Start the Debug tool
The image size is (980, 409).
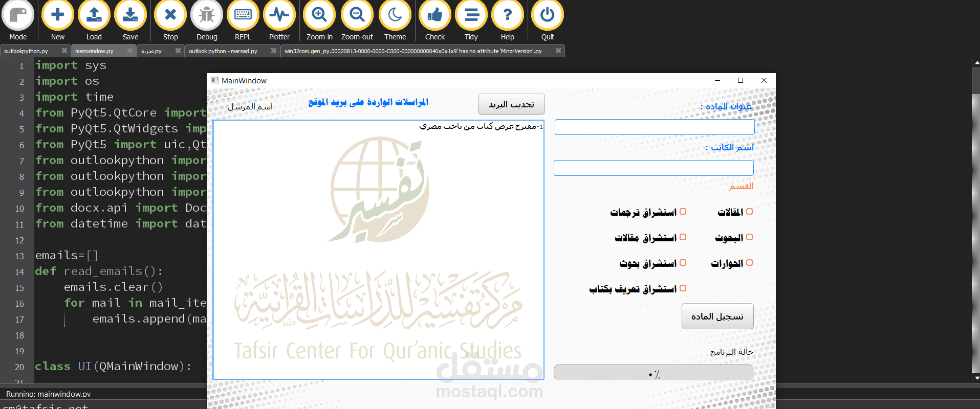[207, 21]
